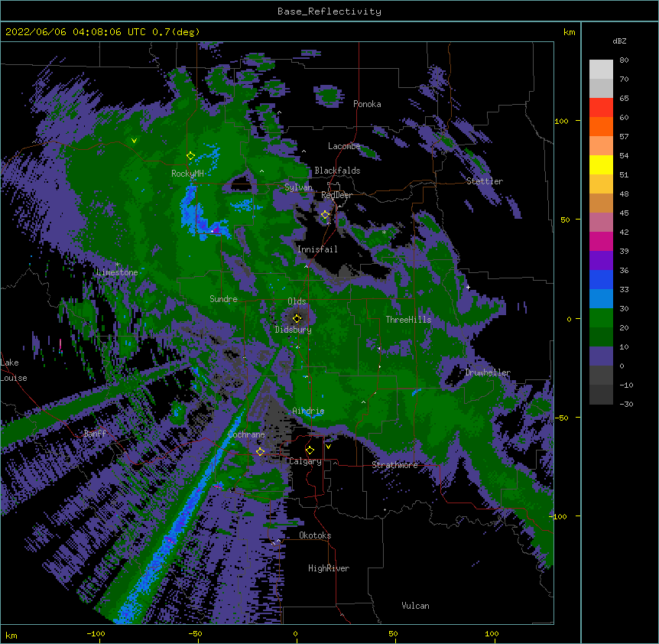Select the red 65-60 dBZ legend swatch
This screenshot has height=644, width=659.
601,107
